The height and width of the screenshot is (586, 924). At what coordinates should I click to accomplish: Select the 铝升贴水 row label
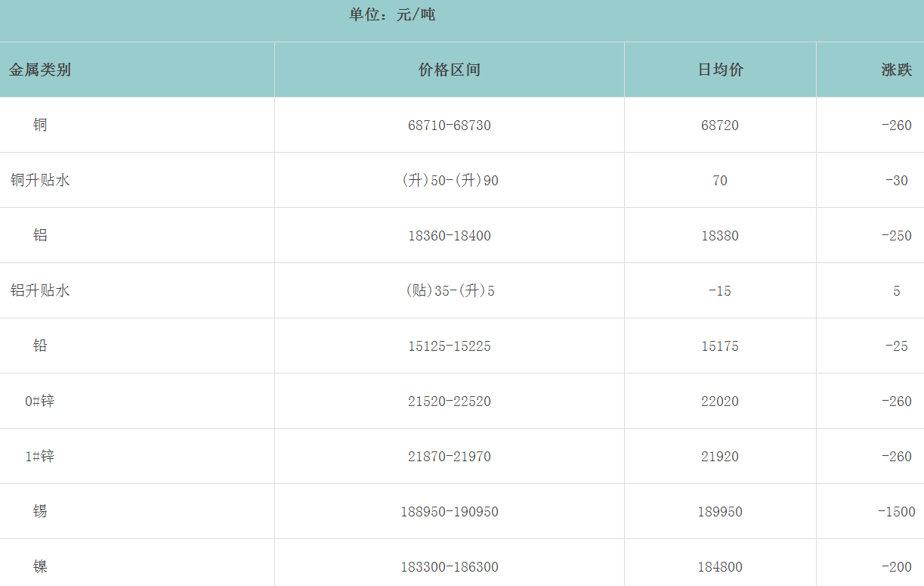40,290
